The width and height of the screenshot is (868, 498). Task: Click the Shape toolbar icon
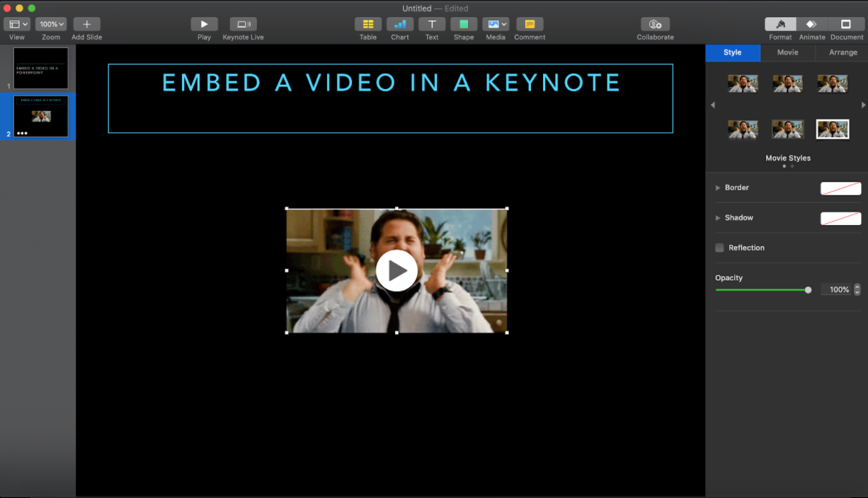tap(464, 24)
